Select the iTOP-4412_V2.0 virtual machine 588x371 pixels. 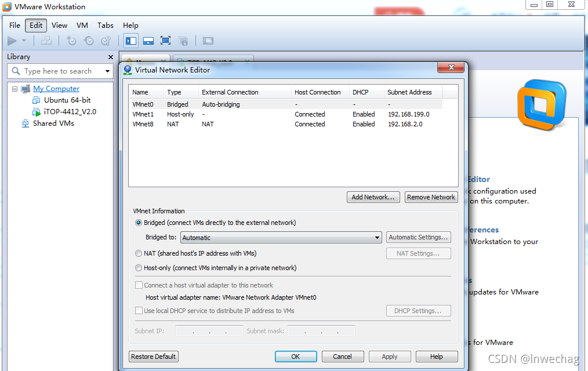[70, 112]
